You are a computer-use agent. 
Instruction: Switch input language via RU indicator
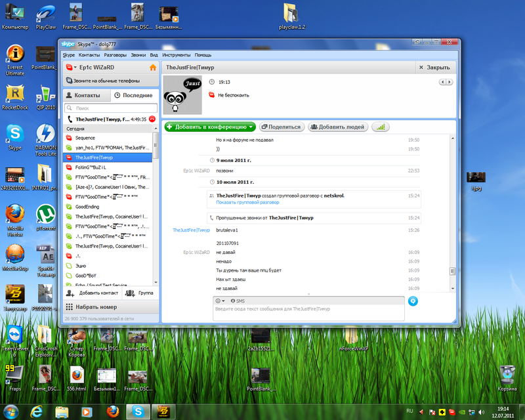tap(409, 411)
